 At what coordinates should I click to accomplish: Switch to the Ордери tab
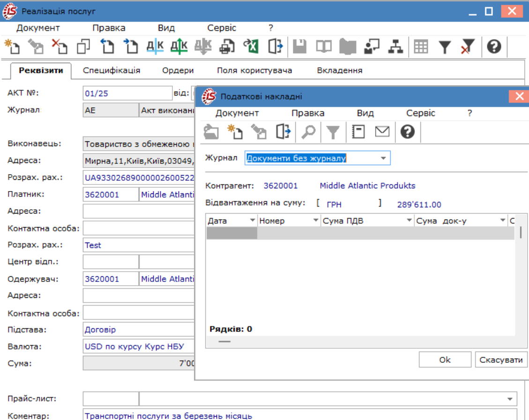click(x=178, y=70)
